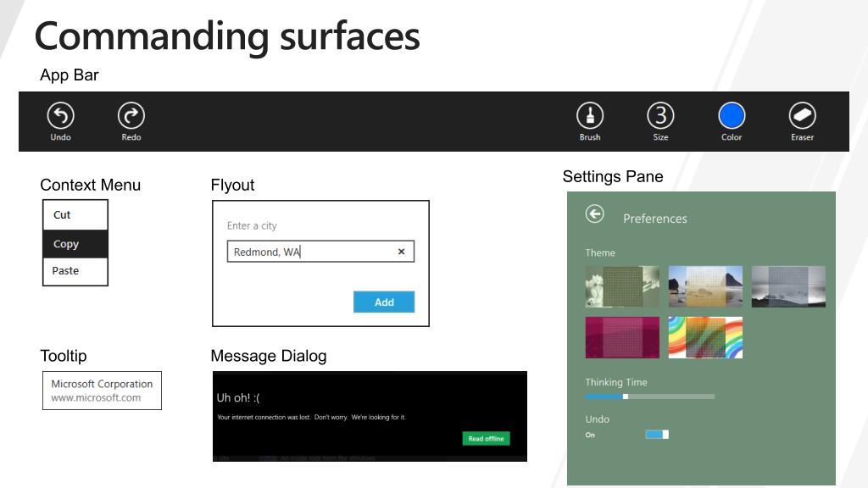Select the Eraser tool icon
The height and width of the screenshot is (488, 868).
point(802,115)
